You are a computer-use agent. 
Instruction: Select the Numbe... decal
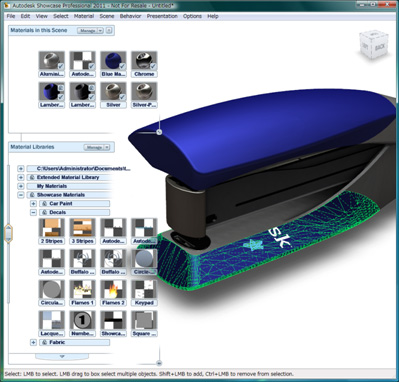coord(82,320)
